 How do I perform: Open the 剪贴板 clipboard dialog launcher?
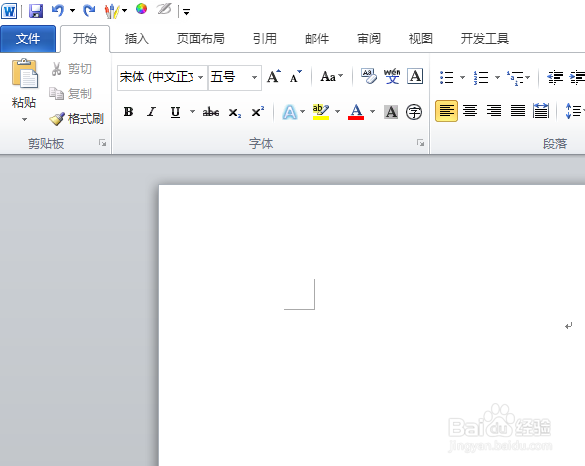[103, 143]
